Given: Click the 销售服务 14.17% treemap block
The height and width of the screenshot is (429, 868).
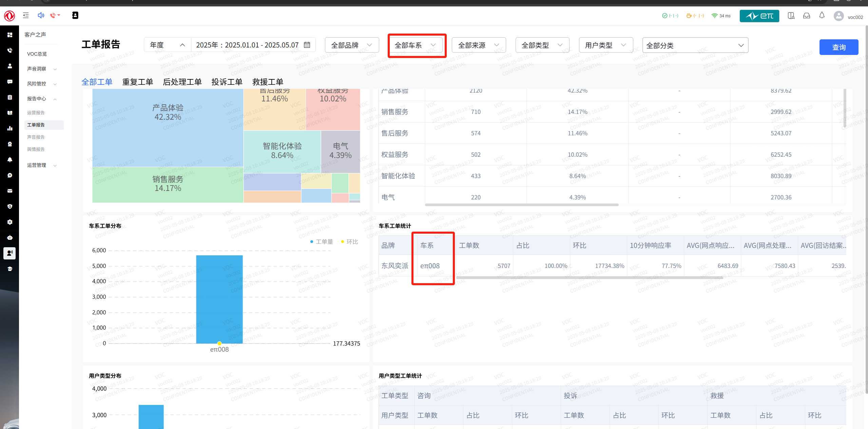Looking at the screenshot, I should pyautogui.click(x=168, y=185).
